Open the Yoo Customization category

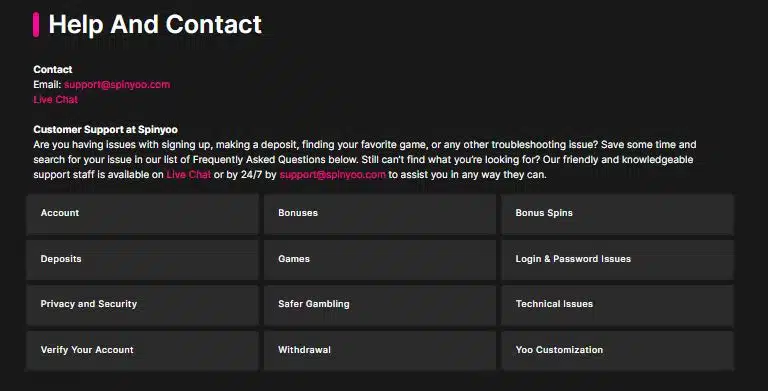coord(617,350)
